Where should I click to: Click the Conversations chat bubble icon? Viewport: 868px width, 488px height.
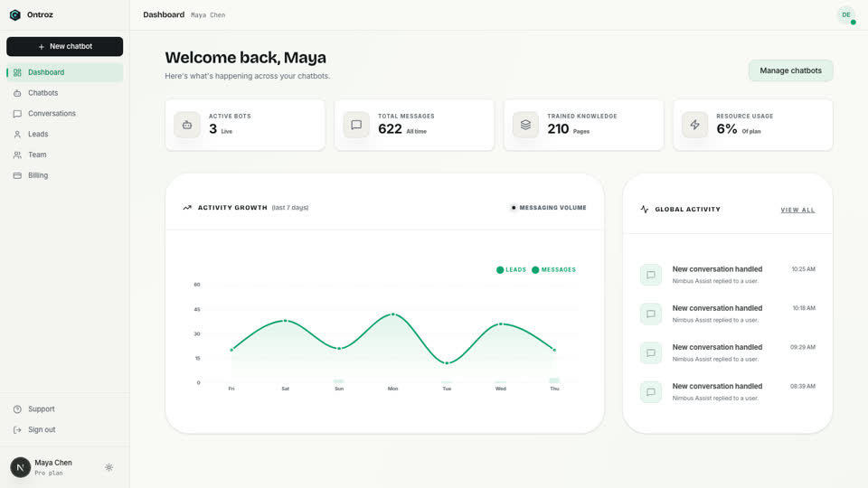(17, 114)
